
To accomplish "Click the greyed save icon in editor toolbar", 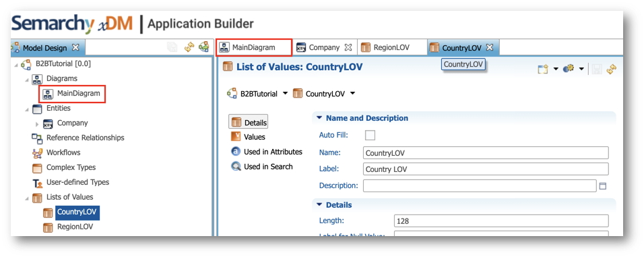I will pos(597,69).
